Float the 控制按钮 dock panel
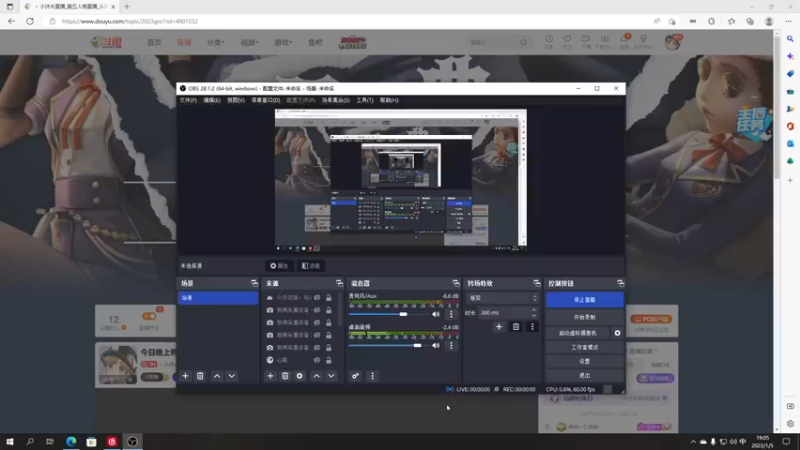This screenshot has height=450, width=800. tap(620, 283)
